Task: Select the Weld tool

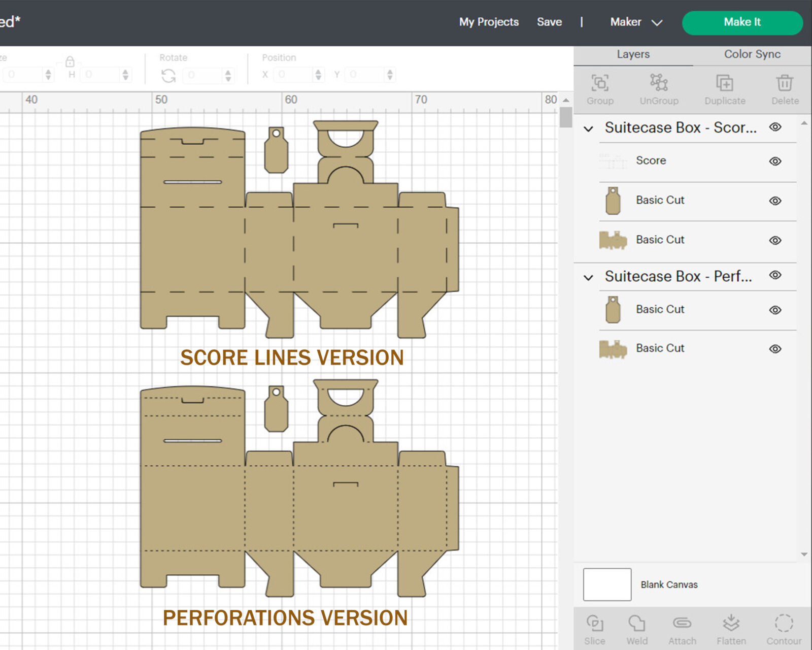Action: click(x=636, y=623)
